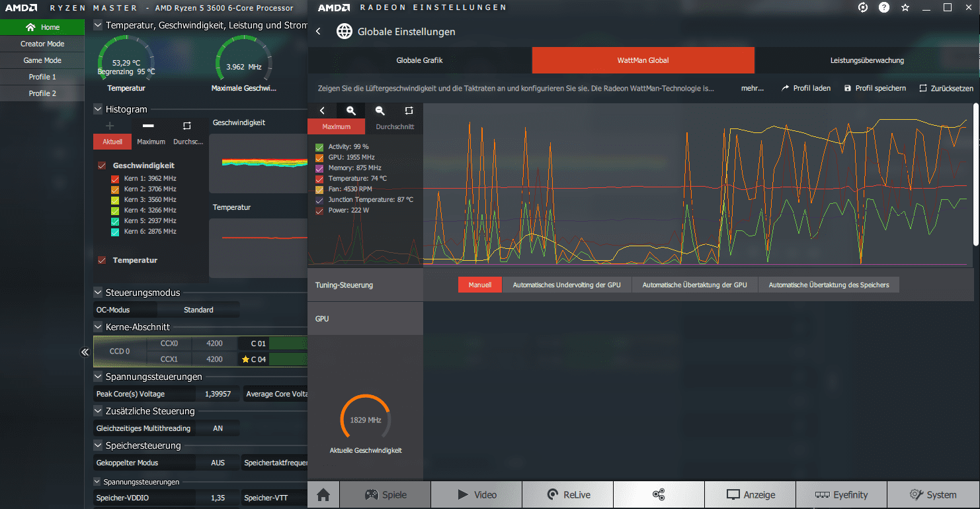Viewport: 980px width, 509px height.
Task: Click Profil laden upload icon
Action: [x=786, y=88]
